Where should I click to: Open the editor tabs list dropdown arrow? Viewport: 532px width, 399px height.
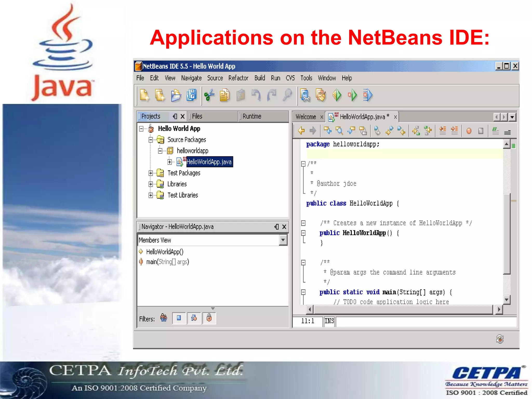pos(512,117)
